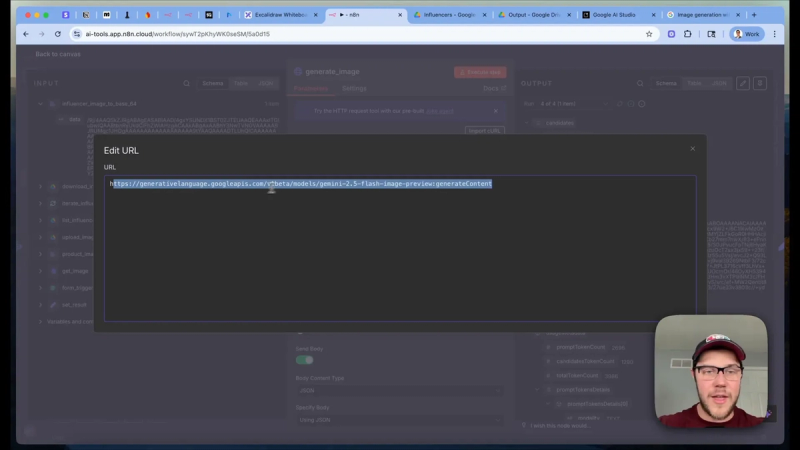Expand the iterate_influencers input node

40,203
